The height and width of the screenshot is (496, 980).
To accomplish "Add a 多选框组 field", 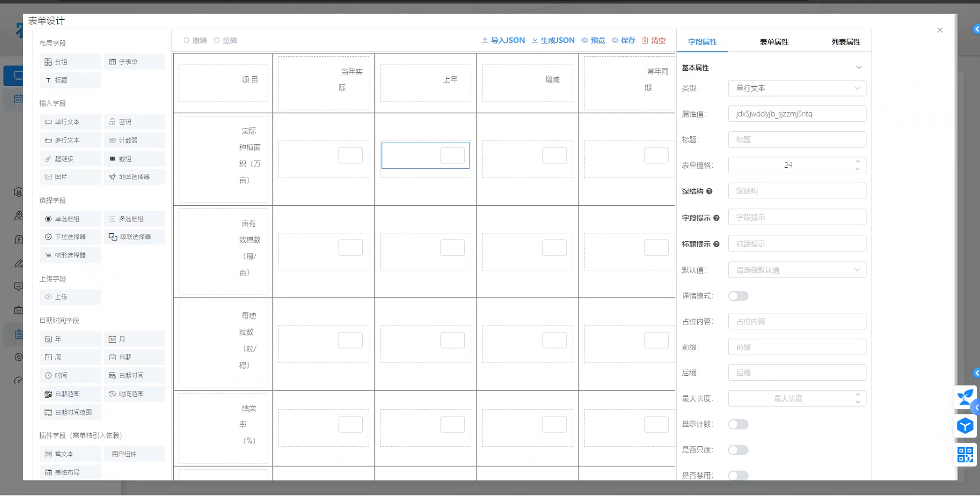I will pyautogui.click(x=134, y=219).
